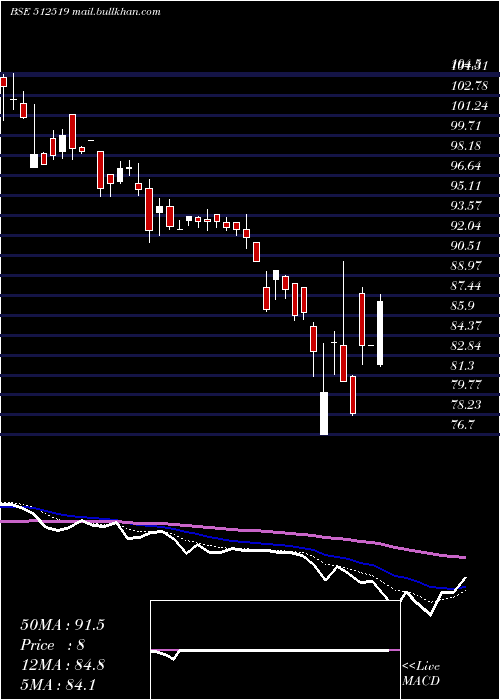Click the 98.18 price axis label
The image size is (500, 700).
(x=467, y=146)
